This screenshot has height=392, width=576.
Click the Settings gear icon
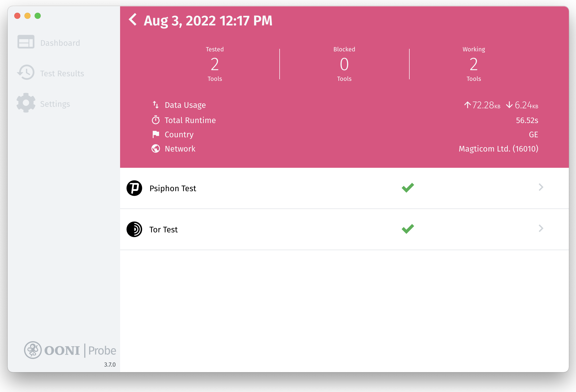(26, 103)
